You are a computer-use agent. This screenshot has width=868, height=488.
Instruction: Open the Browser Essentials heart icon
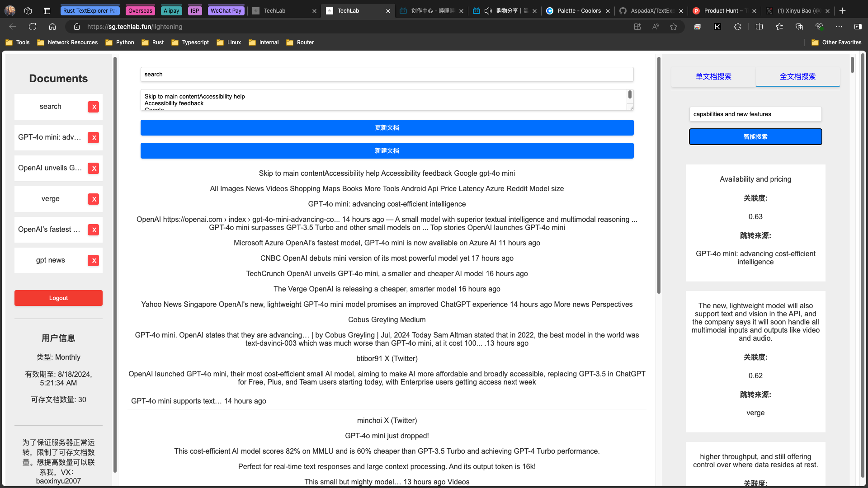point(819,27)
